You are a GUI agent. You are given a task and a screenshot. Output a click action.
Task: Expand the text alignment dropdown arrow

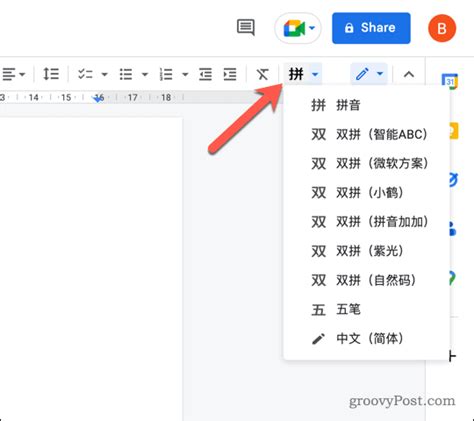click(22, 74)
